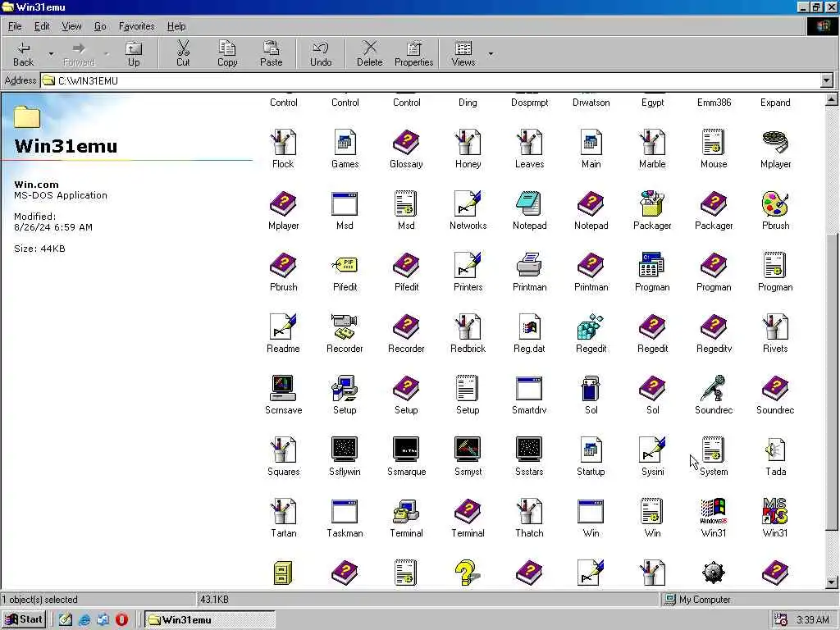Screen dimensions: 840x630
Task: Click the Tada sound file icon
Action: coord(775,450)
